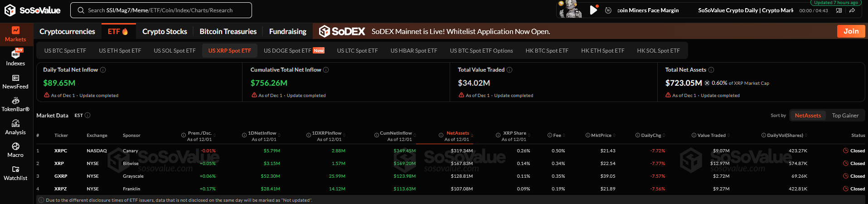Screen dimensions: 868x204
Task: Click the Fee column info icon
Action: [550, 135]
